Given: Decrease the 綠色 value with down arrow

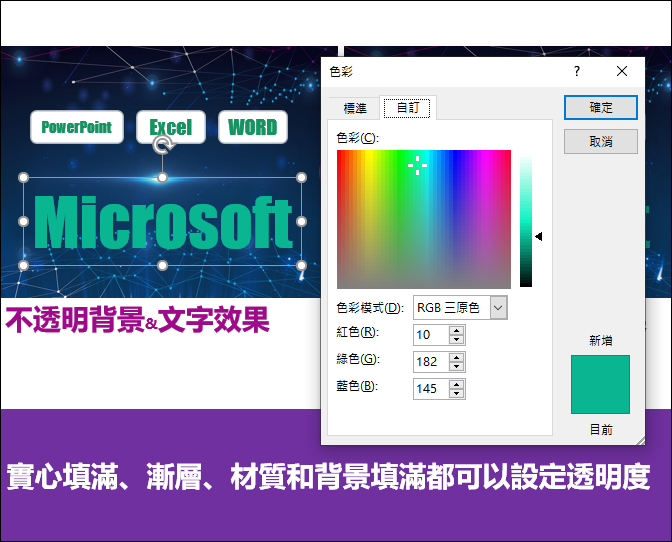Looking at the screenshot, I should tap(456, 366).
